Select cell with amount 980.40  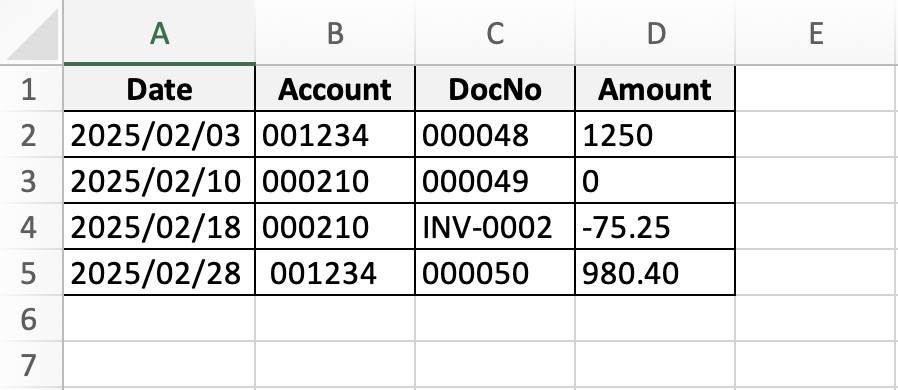[655, 273]
